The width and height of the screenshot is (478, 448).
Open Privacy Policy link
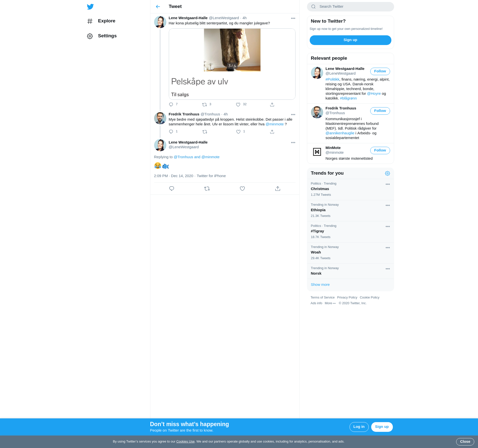click(347, 298)
